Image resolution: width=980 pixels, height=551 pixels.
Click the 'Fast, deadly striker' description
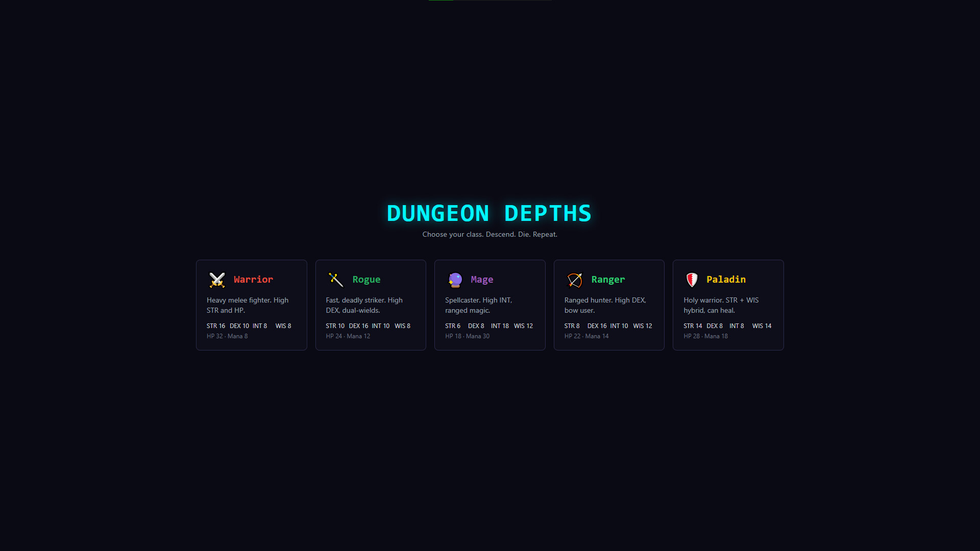coord(364,305)
